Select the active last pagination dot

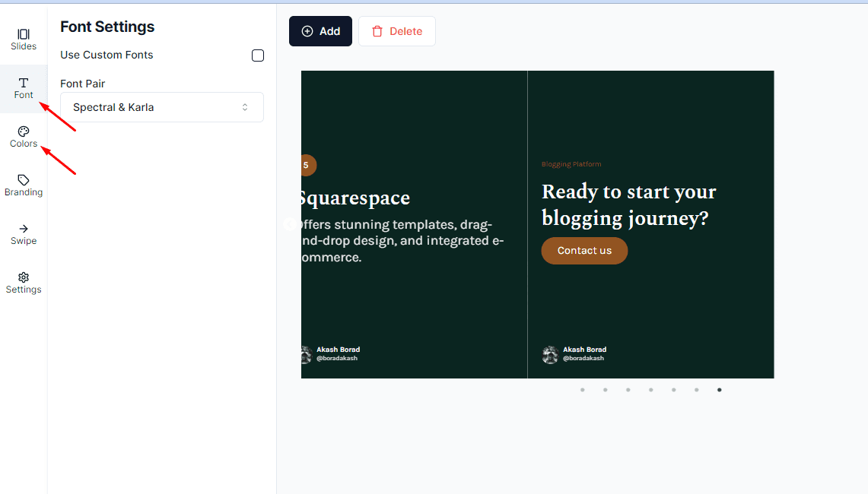click(719, 390)
